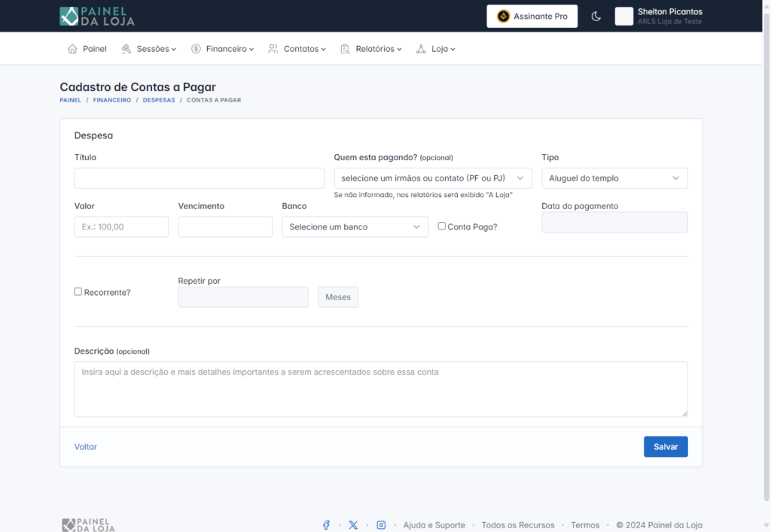
Task: Click the Shelton Picantos user name
Action: click(669, 11)
